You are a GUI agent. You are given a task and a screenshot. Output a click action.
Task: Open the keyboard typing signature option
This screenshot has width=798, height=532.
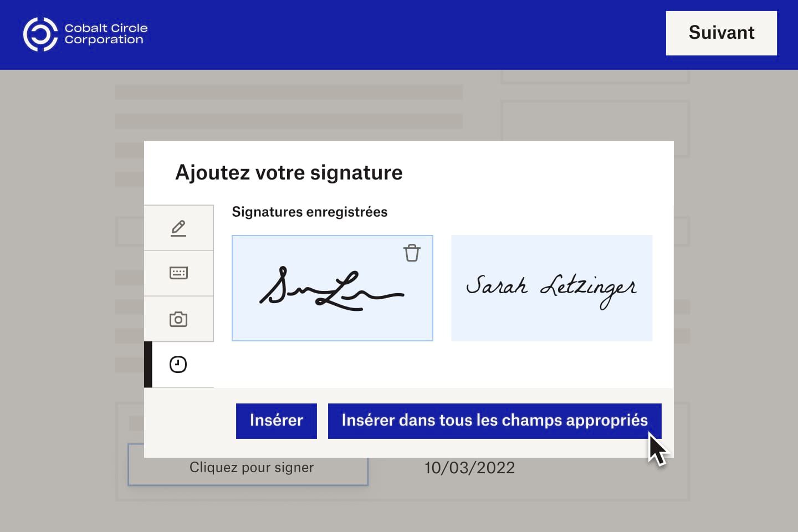(x=178, y=273)
